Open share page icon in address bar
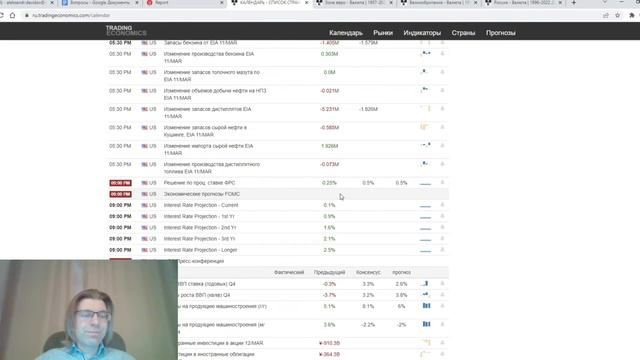Viewport: 640px width, 360px height. [x=606, y=15]
